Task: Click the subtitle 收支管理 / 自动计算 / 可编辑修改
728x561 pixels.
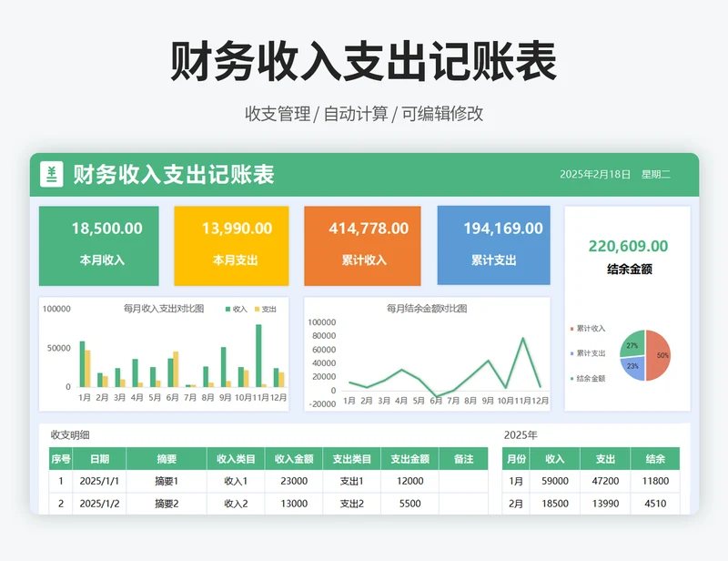Action: (x=364, y=114)
